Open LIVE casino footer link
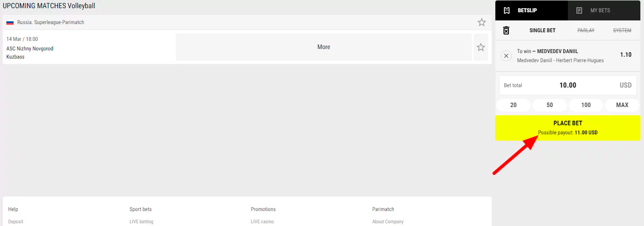 tap(262, 222)
